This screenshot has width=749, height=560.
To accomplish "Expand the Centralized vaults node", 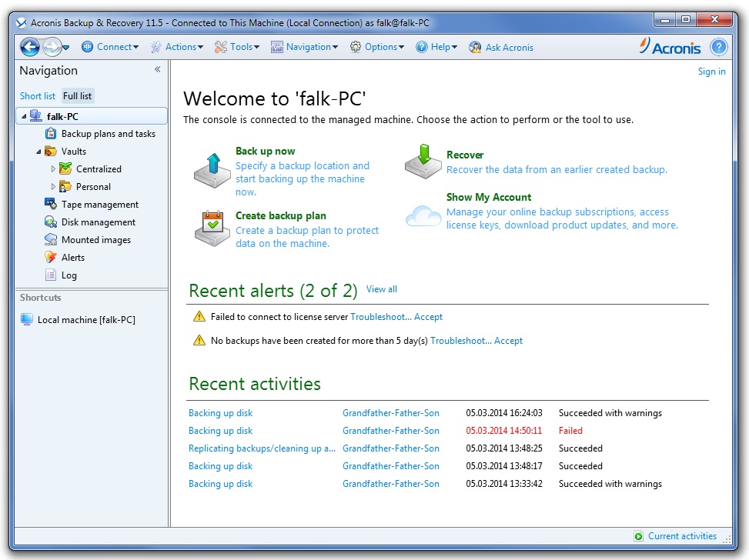I will [53, 169].
